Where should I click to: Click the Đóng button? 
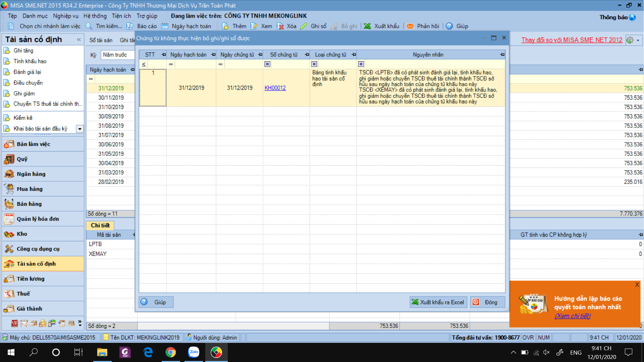coord(487,302)
